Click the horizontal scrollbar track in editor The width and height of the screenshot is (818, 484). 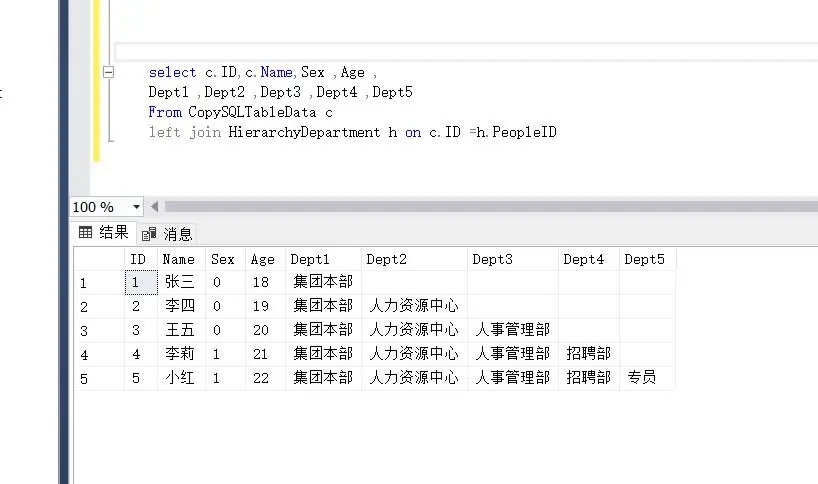coord(490,207)
